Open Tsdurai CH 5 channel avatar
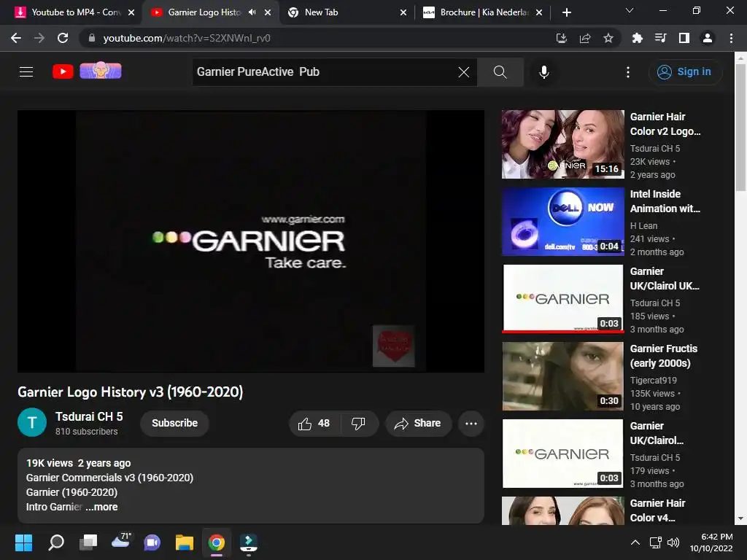 32,422
